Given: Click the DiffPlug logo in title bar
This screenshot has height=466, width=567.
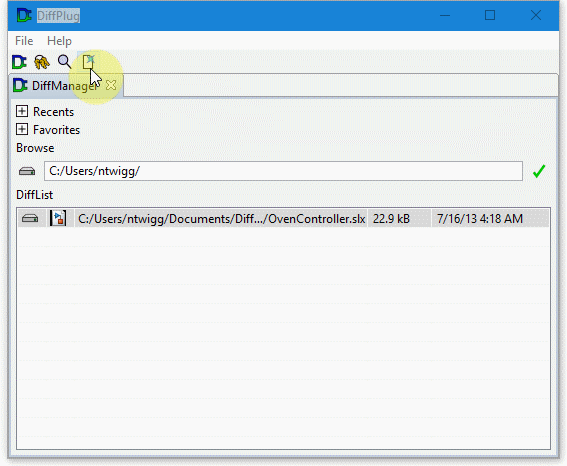Looking at the screenshot, I should pyautogui.click(x=24, y=16).
